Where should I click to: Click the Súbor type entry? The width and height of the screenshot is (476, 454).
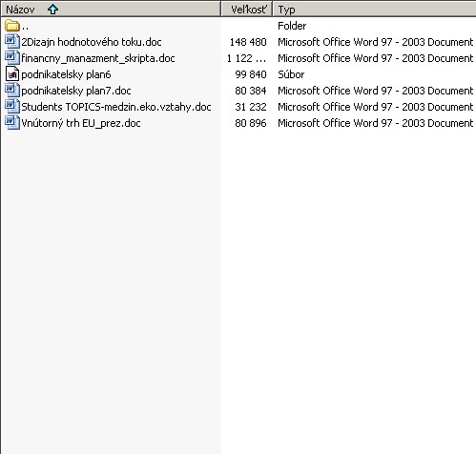coord(291,74)
